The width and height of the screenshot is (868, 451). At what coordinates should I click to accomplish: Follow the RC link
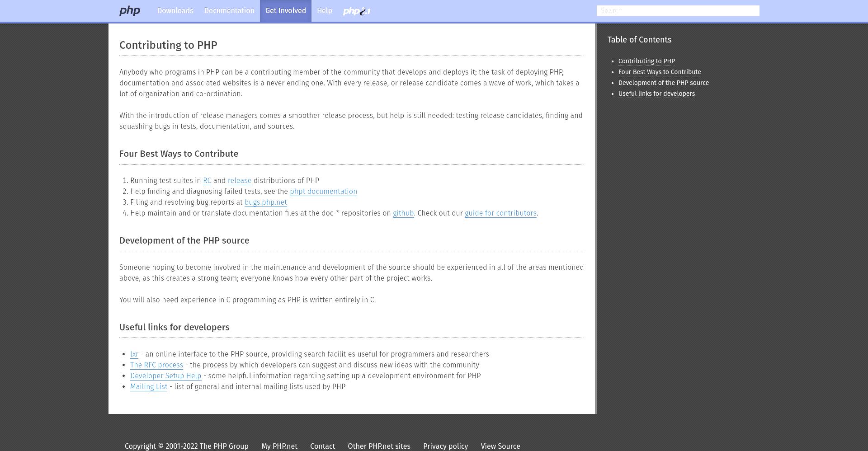pos(207,181)
